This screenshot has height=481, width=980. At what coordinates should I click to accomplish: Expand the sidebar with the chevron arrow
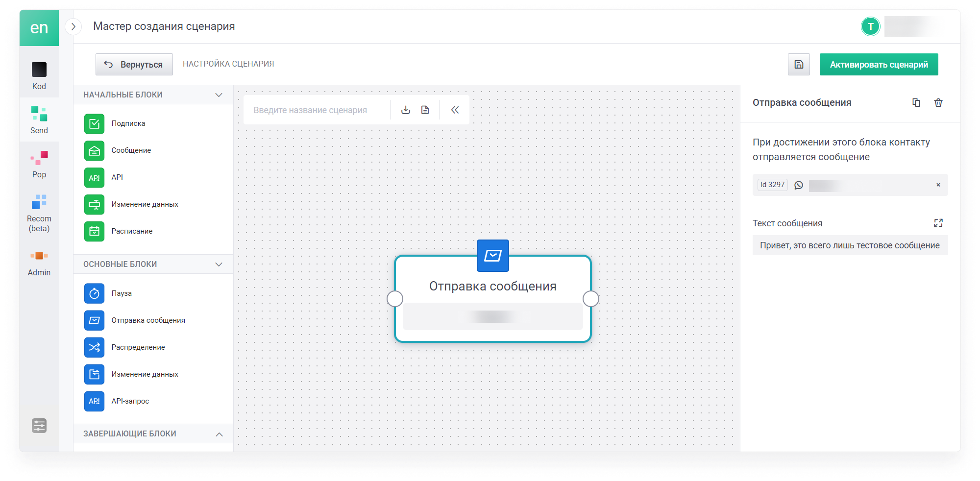pos(73,26)
